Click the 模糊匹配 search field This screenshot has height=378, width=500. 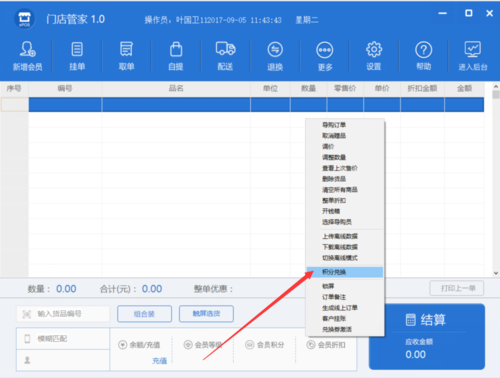[63, 339]
